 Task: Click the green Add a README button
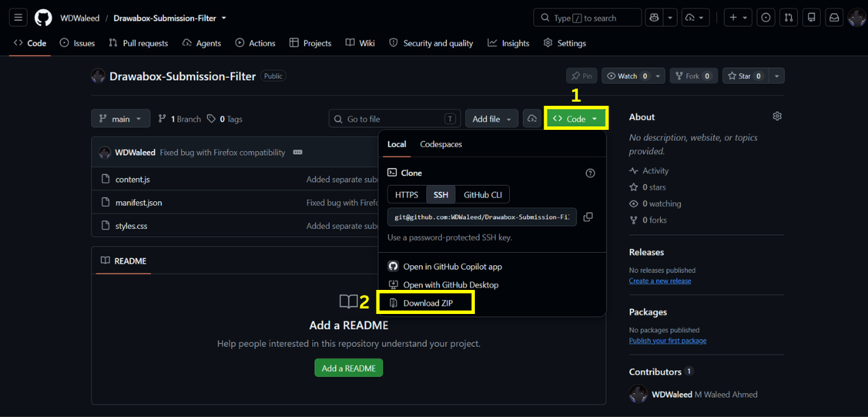point(349,368)
